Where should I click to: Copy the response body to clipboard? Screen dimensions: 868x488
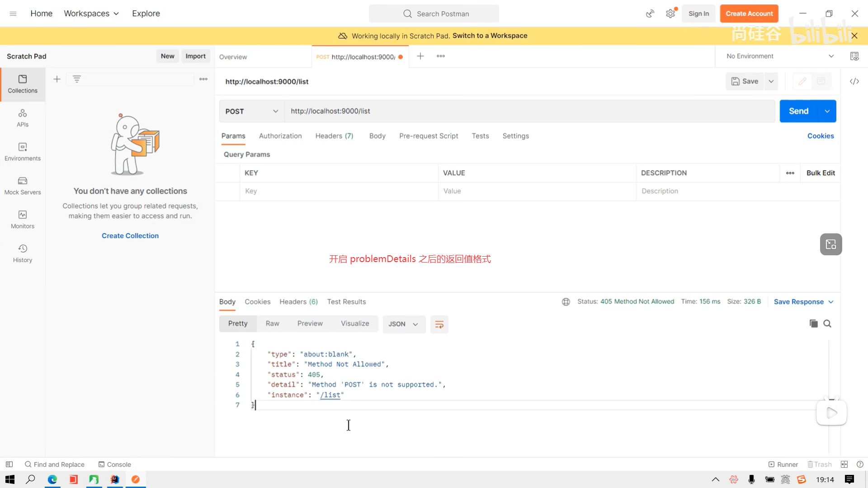point(813,324)
